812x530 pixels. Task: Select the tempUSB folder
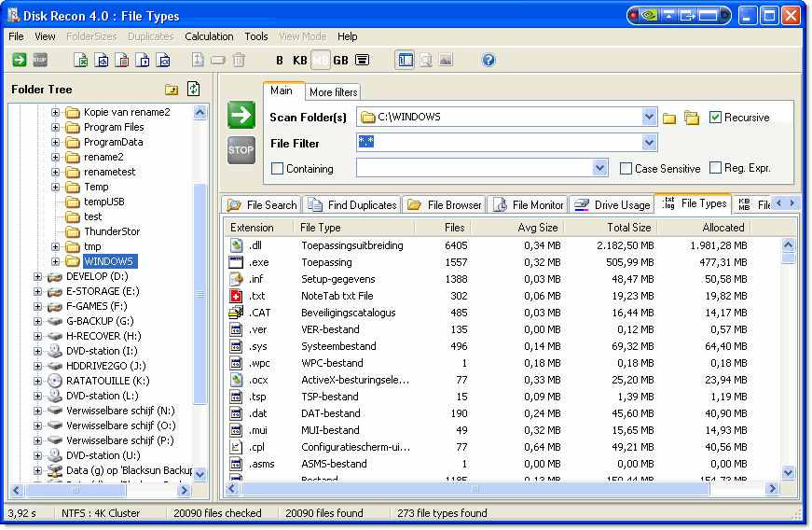pos(104,202)
